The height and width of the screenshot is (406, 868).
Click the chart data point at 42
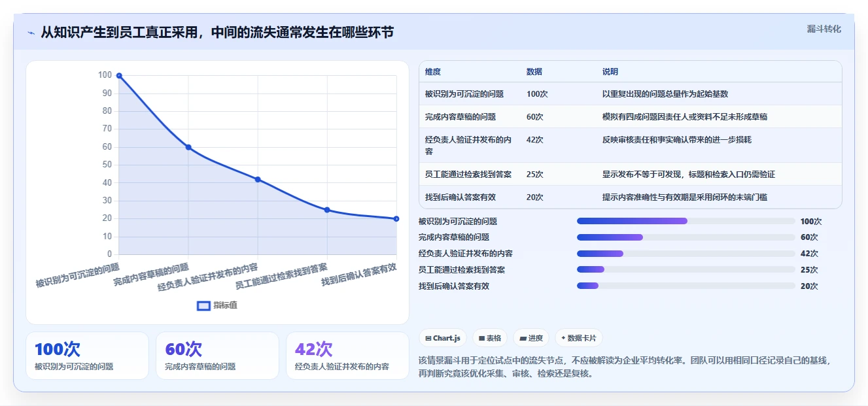[x=258, y=179]
